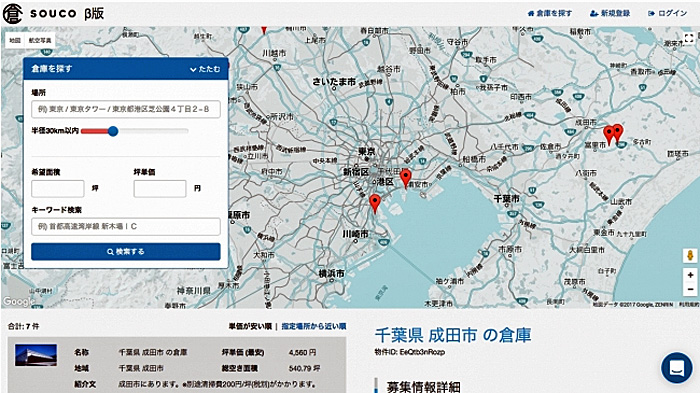Image resolution: width=700 pixels, height=393 pixels.
Task: Zoom in the map with plus
Action: tap(690, 275)
